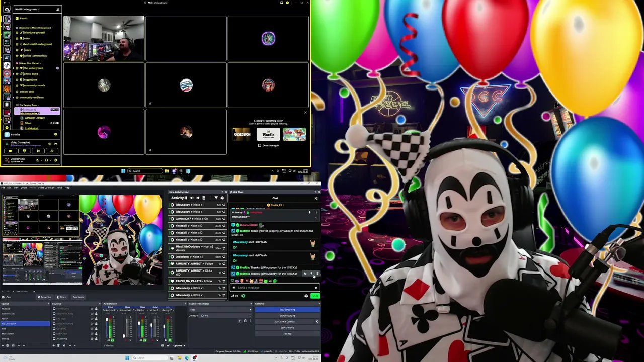The height and width of the screenshot is (362, 644).
Task: Open Virtual Camera settings gear in Controls
Action: (317, 321)
